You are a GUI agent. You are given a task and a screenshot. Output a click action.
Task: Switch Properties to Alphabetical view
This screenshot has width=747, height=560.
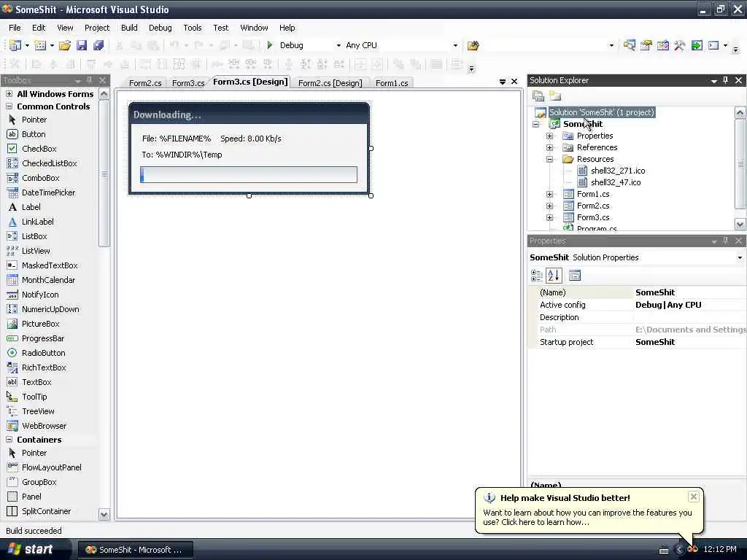554,275
